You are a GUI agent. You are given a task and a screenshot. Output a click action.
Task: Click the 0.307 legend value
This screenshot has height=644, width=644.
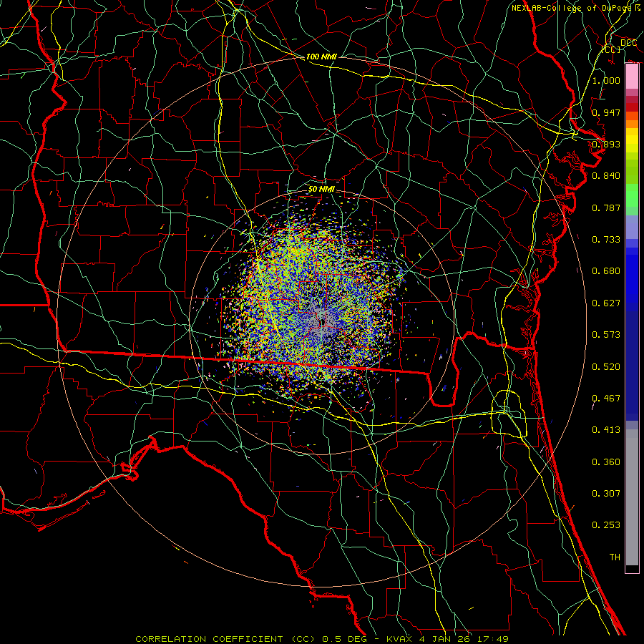(x=606, y=494)
